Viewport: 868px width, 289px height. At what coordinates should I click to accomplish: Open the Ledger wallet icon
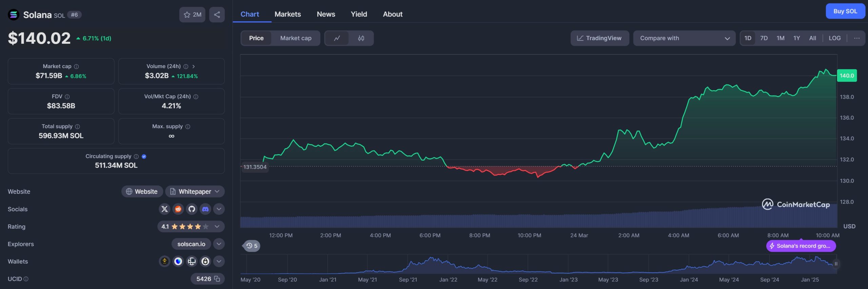[x=192, y=261]
